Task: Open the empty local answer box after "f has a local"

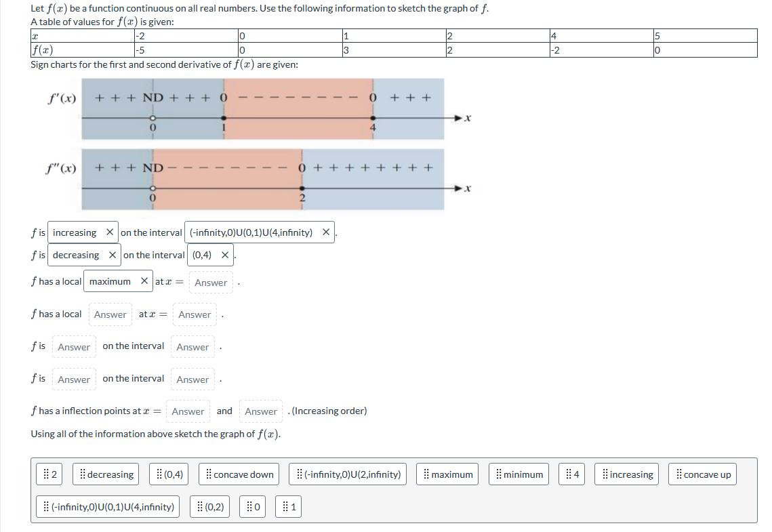Action: pos(110,314)
